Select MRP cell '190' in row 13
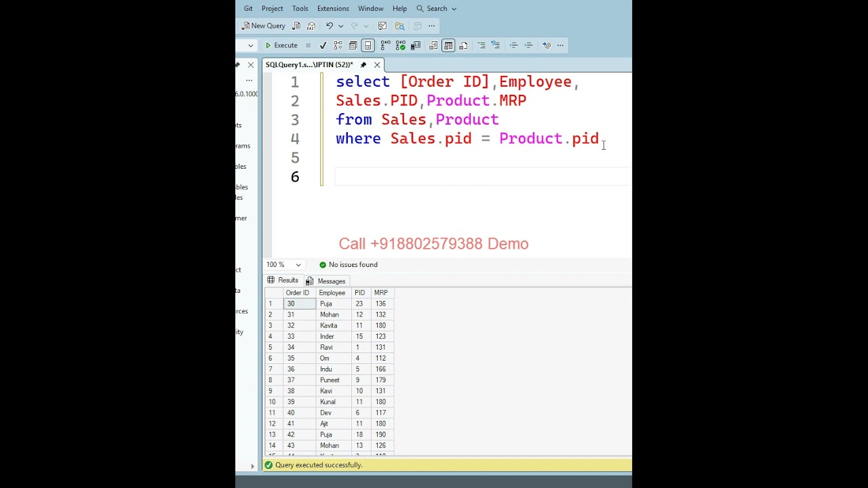Image resolution: width=868 pixels, height=488 pixels. click(x=382, y=435)
